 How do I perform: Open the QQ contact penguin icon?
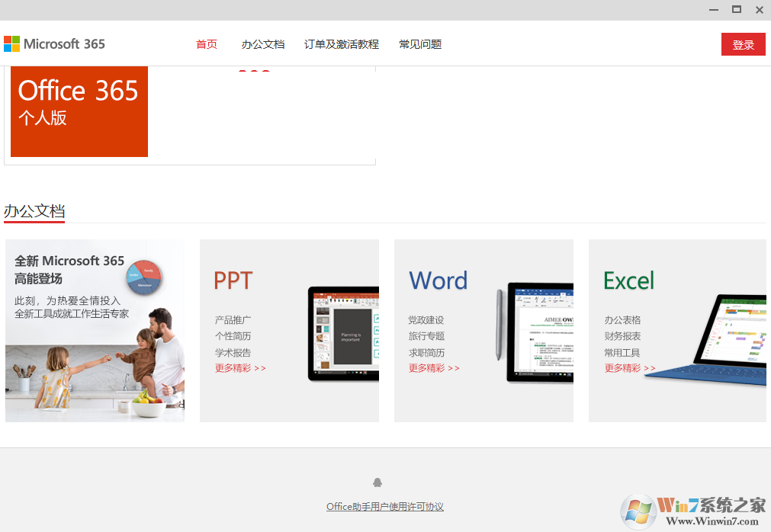(377, 481)
